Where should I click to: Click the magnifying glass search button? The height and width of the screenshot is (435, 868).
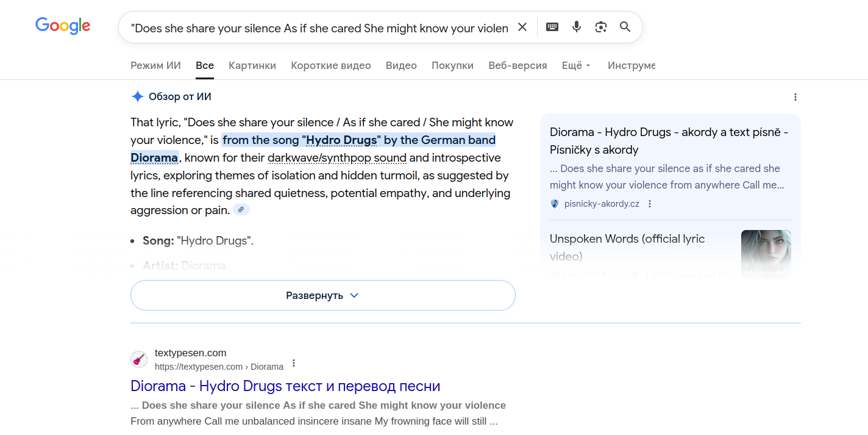(625, 27)
